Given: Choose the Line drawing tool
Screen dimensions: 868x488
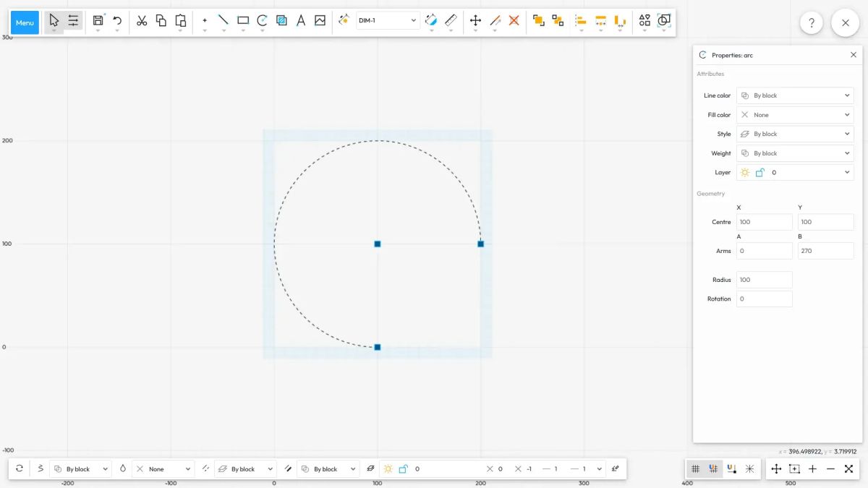Looking at the screenshot, I should (224, 20).
